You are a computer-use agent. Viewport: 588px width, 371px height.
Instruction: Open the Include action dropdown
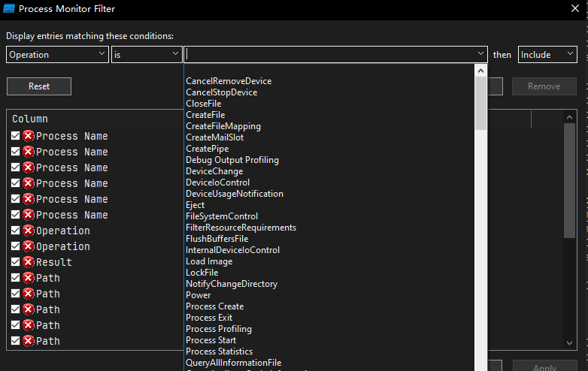pos(547,55)
